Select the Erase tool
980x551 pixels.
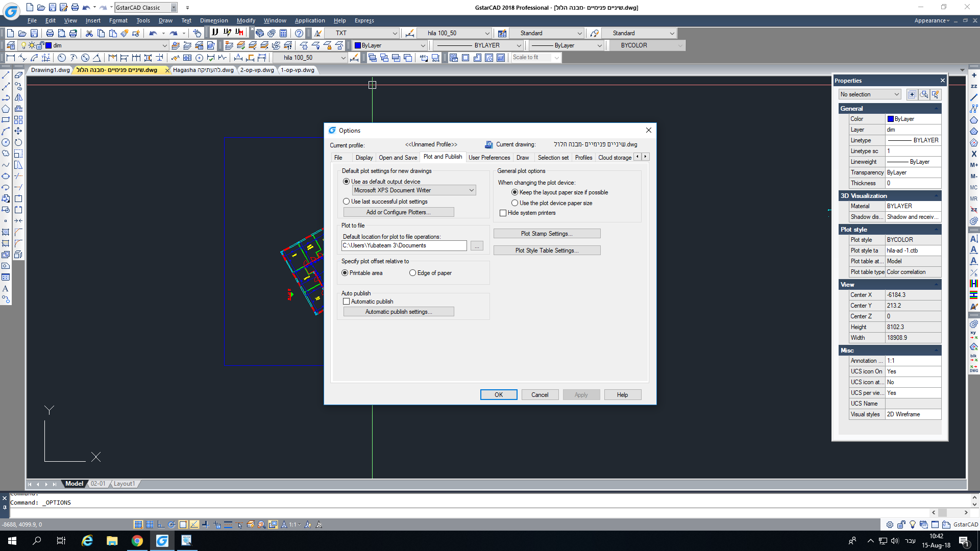pos(18,75)
